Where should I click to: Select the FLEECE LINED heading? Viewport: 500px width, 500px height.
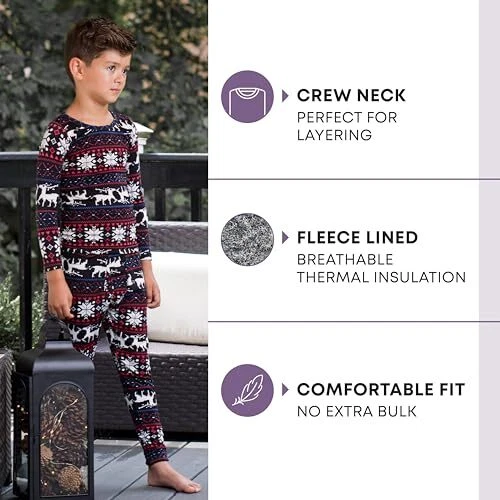pos(357,238)
